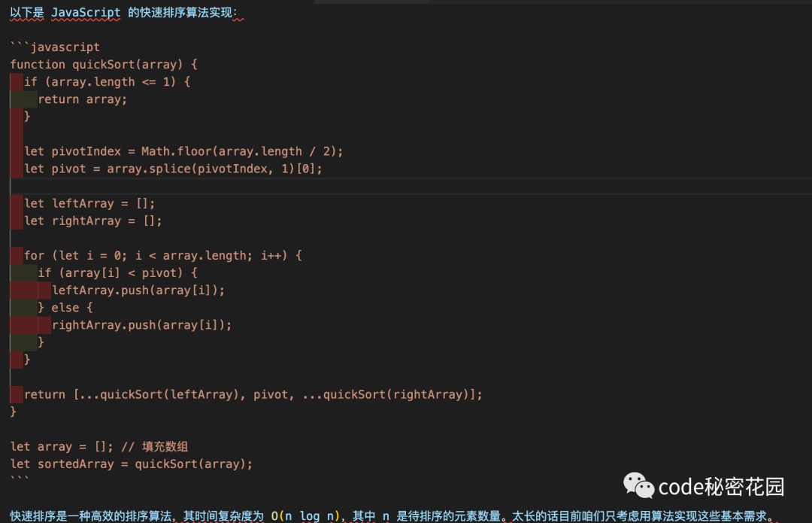Click the 'if (array.length <= 1) {' line

(108, 82)
